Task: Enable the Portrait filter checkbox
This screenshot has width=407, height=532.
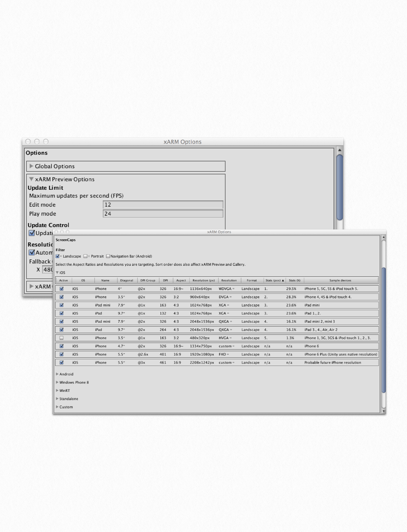Action: coord(85,256)
